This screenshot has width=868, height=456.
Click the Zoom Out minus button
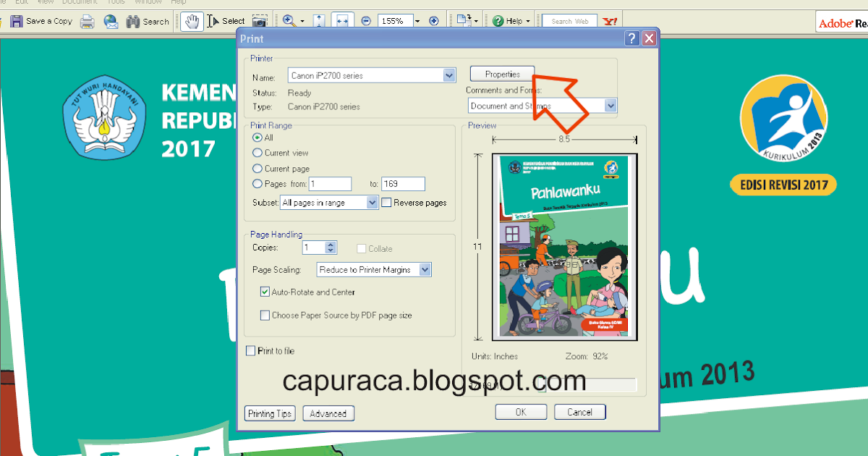pyautogui.click(x=366, y=22)
